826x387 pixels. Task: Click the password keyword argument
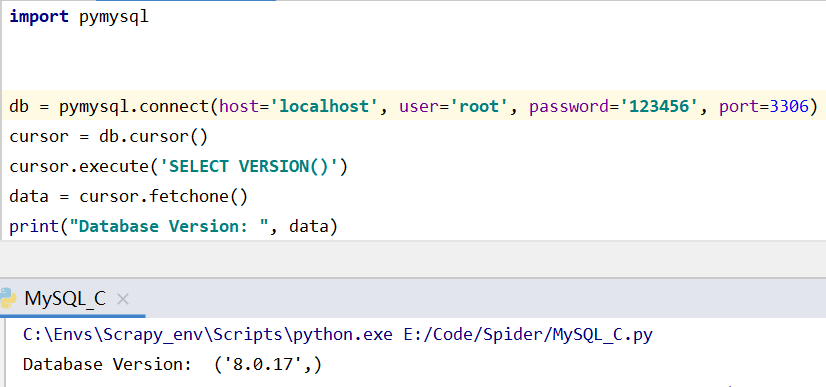[x=568, y=107]
